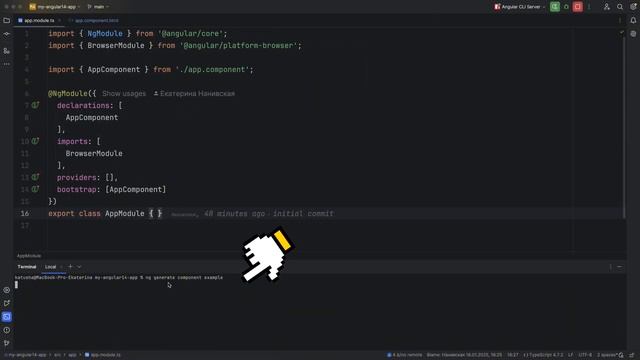The image size is (640, 360).
Task: Click the AppComponent identifier in declarations
Action: [92, 118]
